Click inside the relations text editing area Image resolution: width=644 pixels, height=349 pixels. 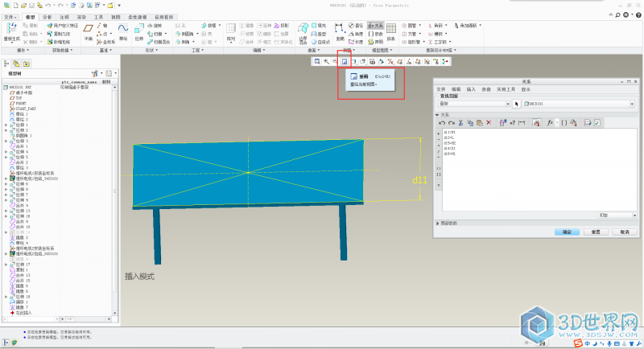539,170
